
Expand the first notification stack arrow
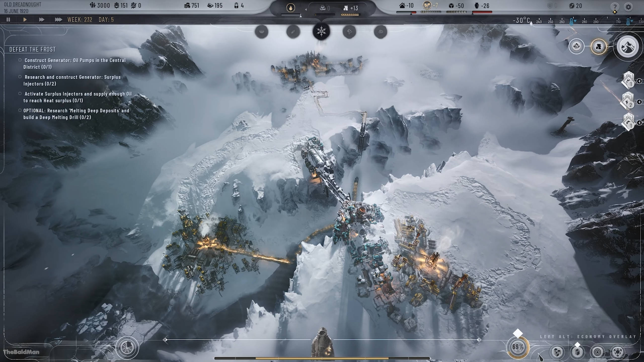click(639, 81)
